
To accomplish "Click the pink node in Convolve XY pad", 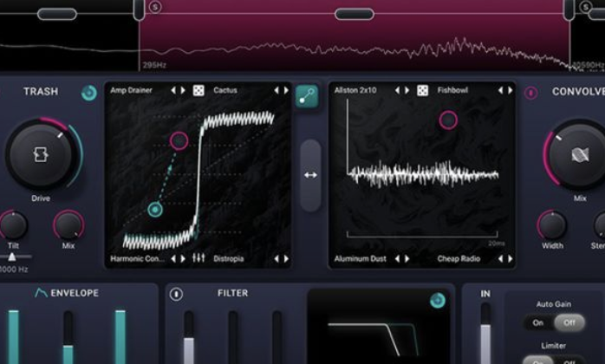I will (x=448, y=120).
